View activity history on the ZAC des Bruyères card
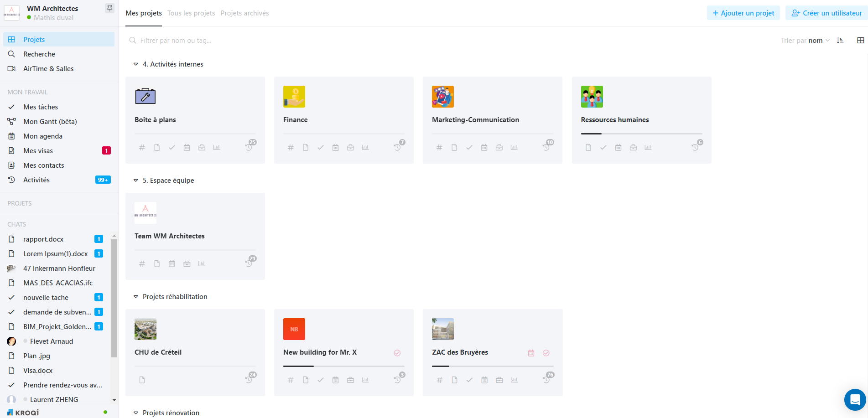Viewport: 868px width, 418px height. pyautogui.click(x=546, y=379)
